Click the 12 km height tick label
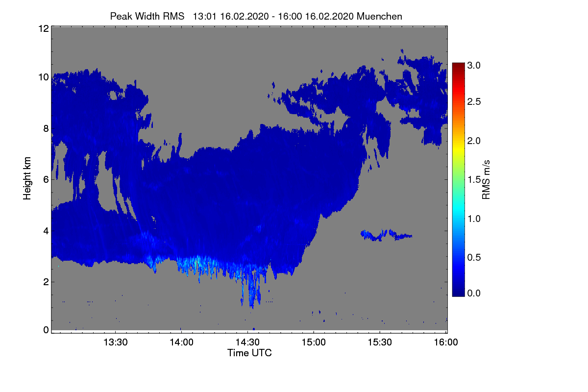The width and height of the screenshot is (588, 392). (x=43, y=28)
